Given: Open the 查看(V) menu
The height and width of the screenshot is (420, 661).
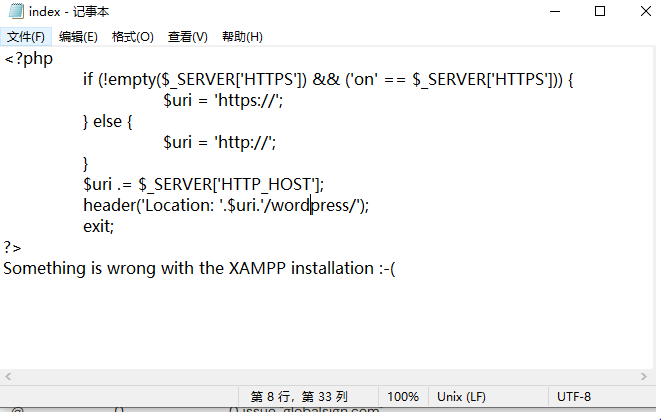Looking at the screenshot, I should [188, 37].
